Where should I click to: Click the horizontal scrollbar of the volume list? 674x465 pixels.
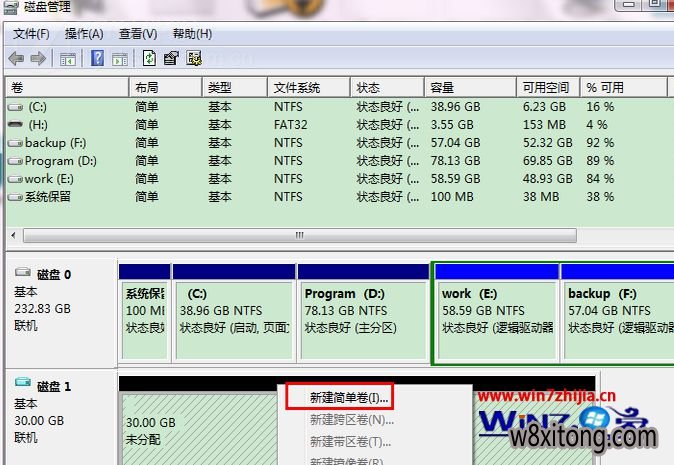click(x=298, y=236)
